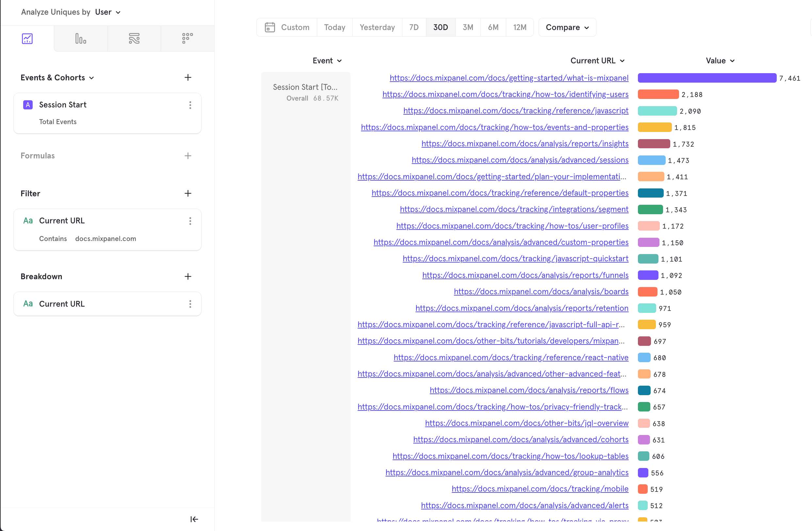812x531 pixels.
Task: Click the purple bar showing 7,461
Action: pyautogui.click(x=706, y=78)
